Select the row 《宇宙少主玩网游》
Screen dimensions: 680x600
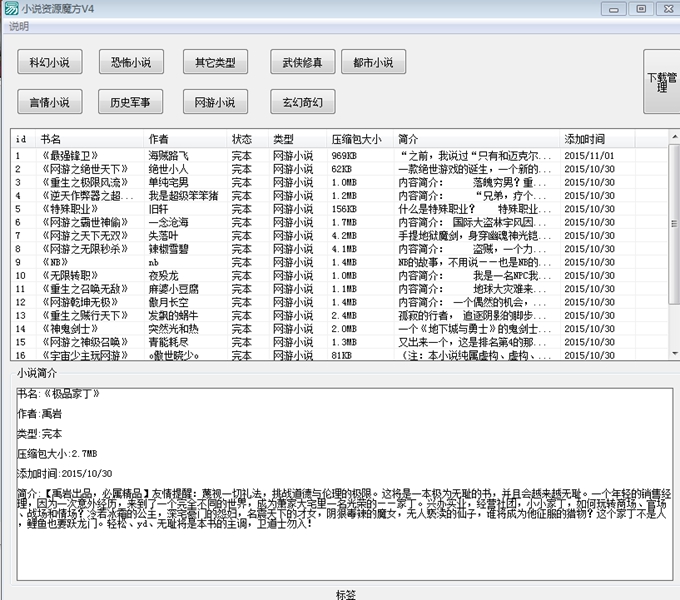pyautogui.click(x=339, y=355)
